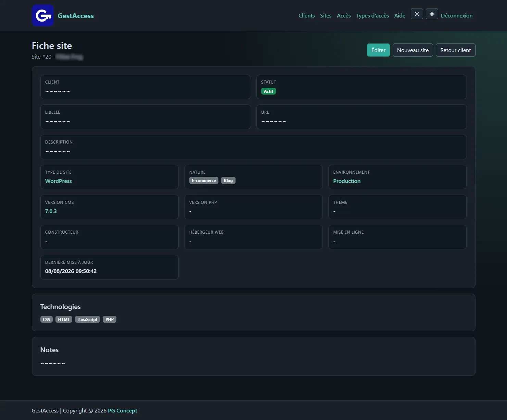Click the Production environment value
Image resolution: width=507 pixels, height=420 pixels.
click(x=347, y=181)
